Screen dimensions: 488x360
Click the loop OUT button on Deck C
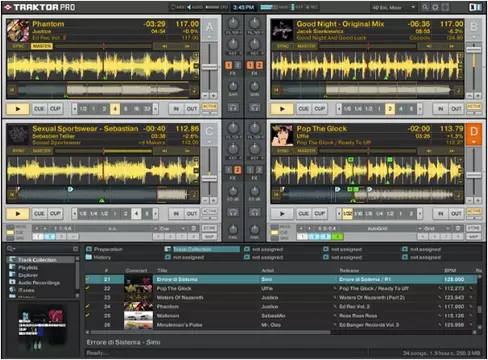point(192,214)
